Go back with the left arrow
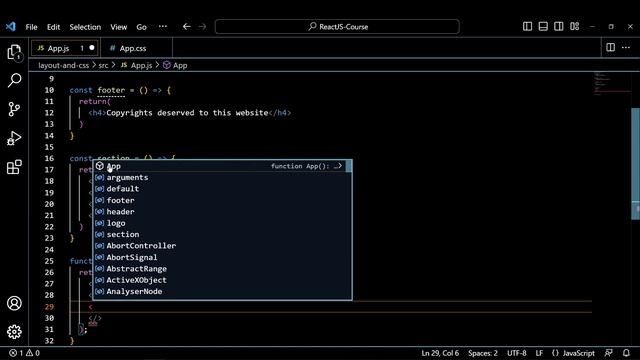The image size is (640, 360). coord(187,27)
